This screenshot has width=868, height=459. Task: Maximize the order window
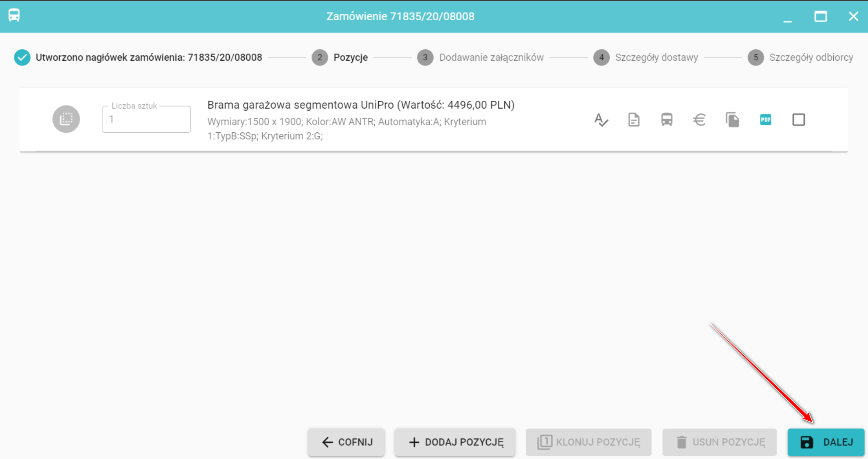tap(820, 17)
